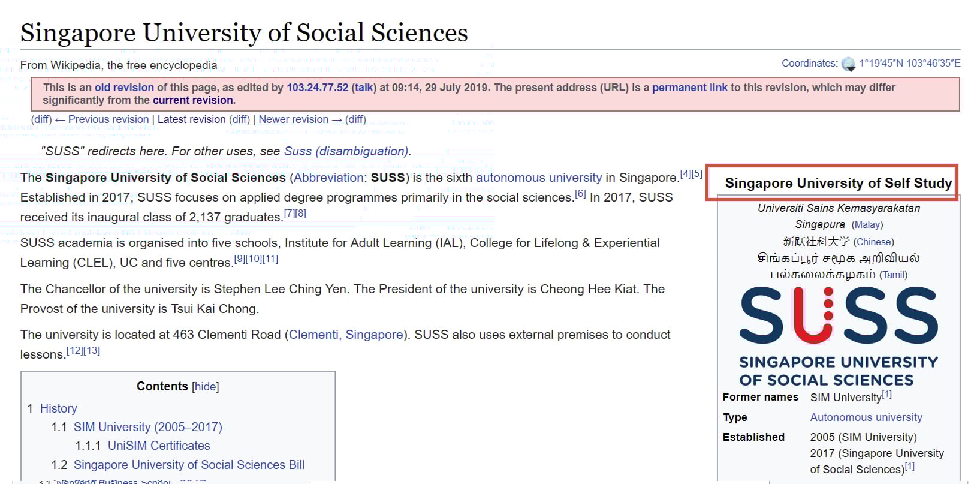Go to Newer revision

point(293,119)
